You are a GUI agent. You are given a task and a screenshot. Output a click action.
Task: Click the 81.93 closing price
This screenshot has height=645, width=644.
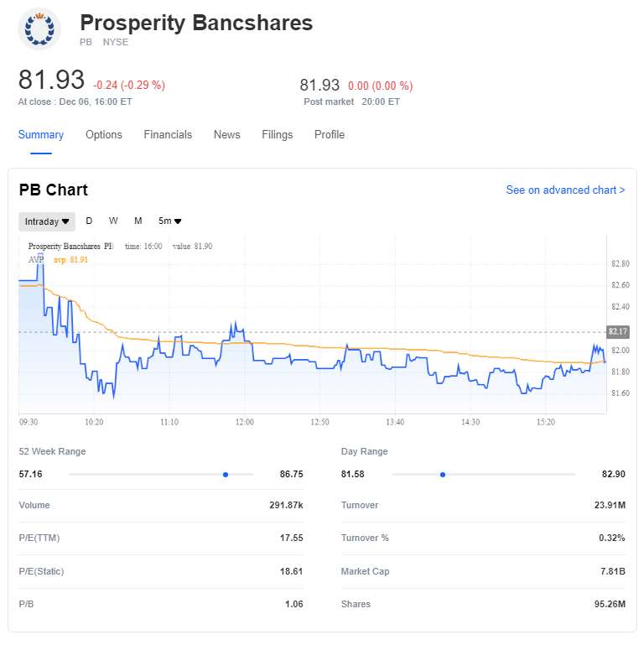pos(52,81)
